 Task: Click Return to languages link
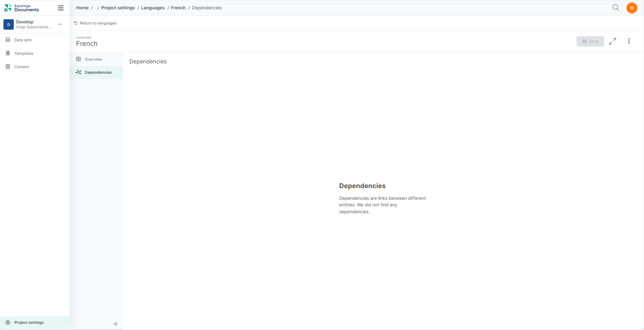click(x=98, y=23)
